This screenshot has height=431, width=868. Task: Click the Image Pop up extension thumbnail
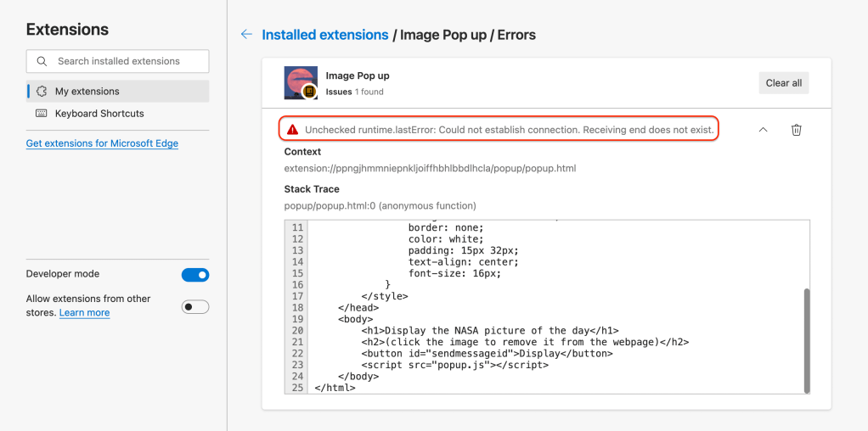tap(301, 83)
